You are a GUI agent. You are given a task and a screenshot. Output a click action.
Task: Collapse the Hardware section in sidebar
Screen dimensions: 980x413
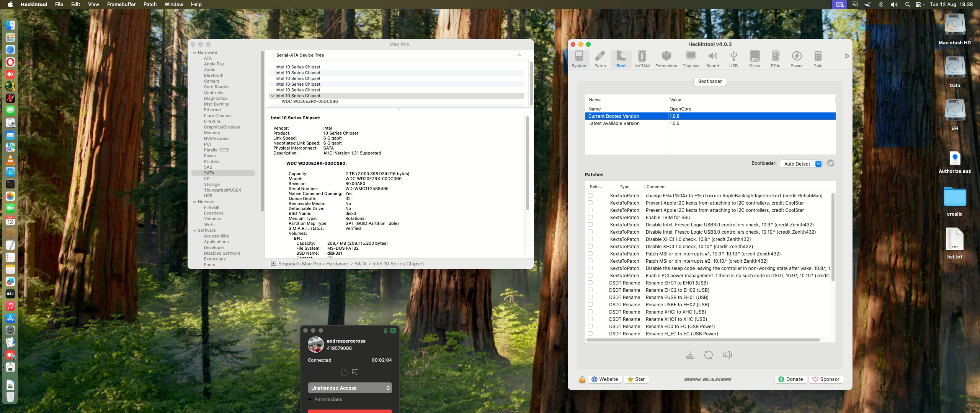[195, 52]
